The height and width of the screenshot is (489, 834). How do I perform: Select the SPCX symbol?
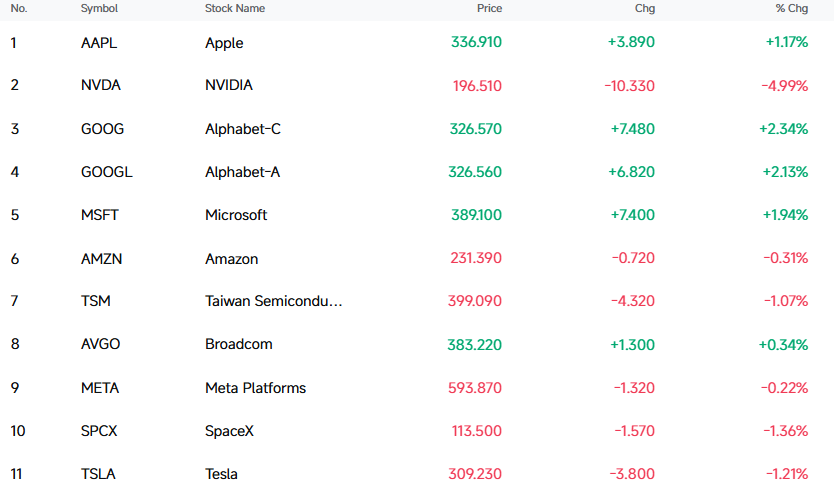coord(99,431)
